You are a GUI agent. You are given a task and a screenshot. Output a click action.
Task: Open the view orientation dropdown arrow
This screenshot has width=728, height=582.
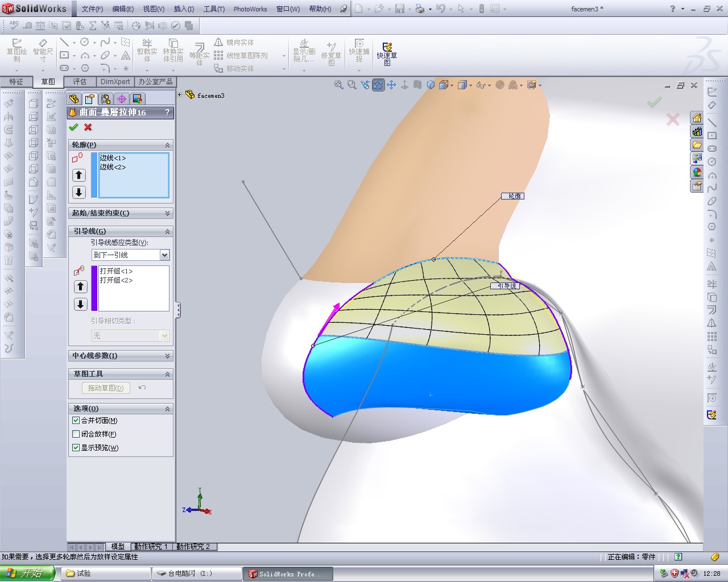pos(452,85)
